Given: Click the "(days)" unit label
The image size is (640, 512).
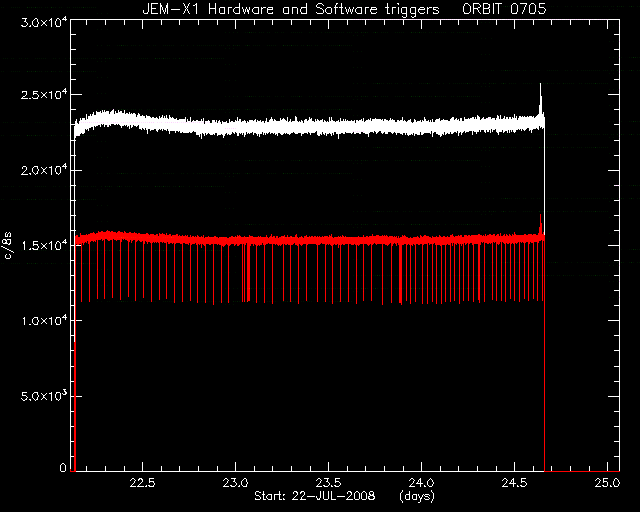Looking at the screenshot, I should pos(417,496).
